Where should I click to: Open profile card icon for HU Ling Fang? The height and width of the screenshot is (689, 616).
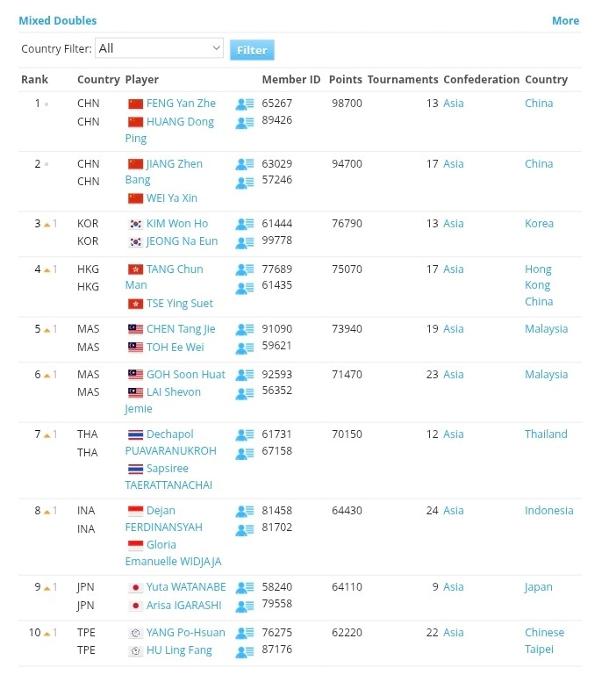click(x=244, y=651)
